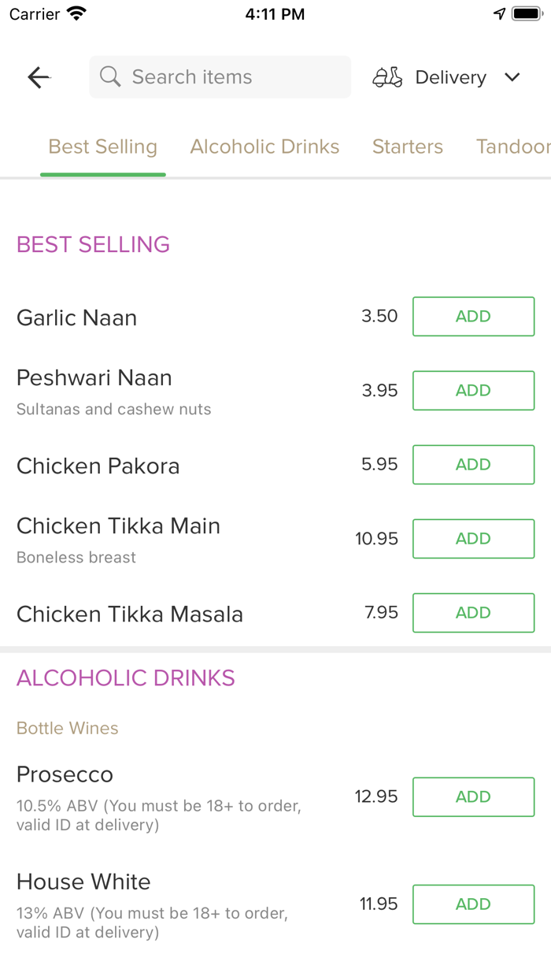Switch to the Alcoholic Drinks tab
This screenshot has width=551, height=980.
(264, 147)
